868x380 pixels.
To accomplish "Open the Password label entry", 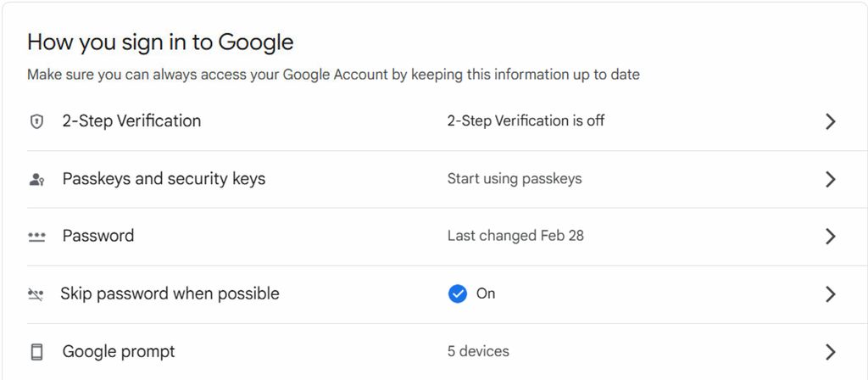I will pos(98,236).
